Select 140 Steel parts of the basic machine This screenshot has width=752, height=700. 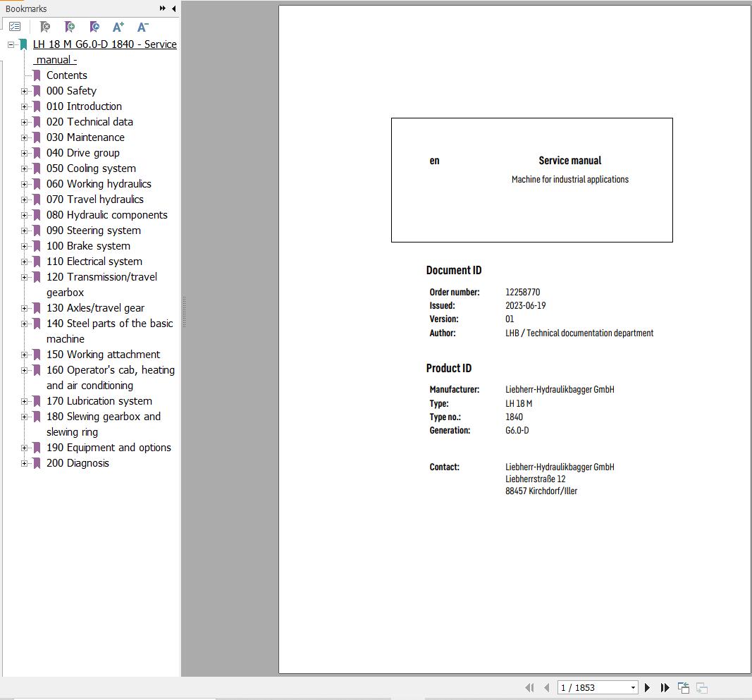click(x=109, y=331)
